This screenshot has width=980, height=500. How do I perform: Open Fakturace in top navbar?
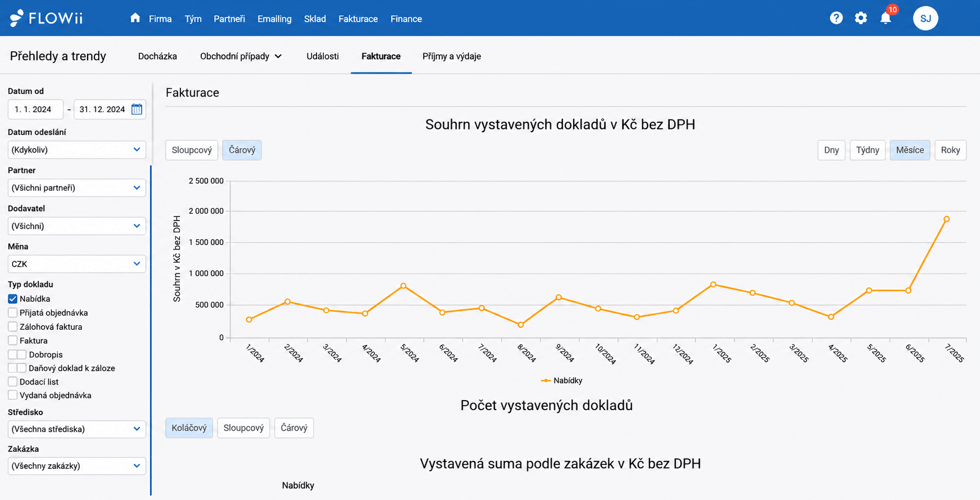pyautogui.click(x=358, y=19)
